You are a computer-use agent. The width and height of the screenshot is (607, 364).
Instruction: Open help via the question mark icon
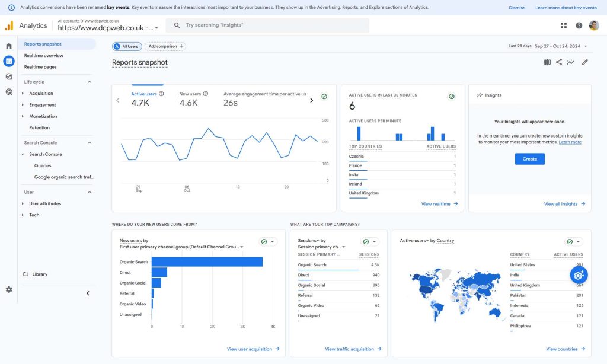point(578,25)
